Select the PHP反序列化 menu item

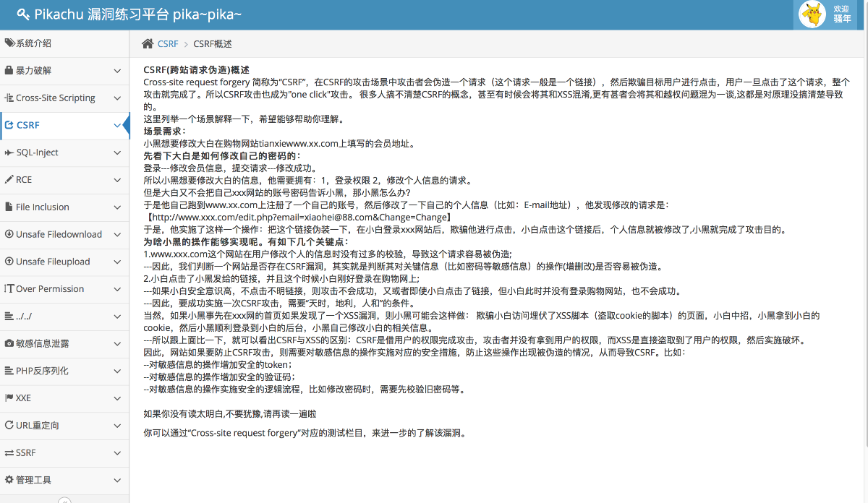[x=42, y=371]
